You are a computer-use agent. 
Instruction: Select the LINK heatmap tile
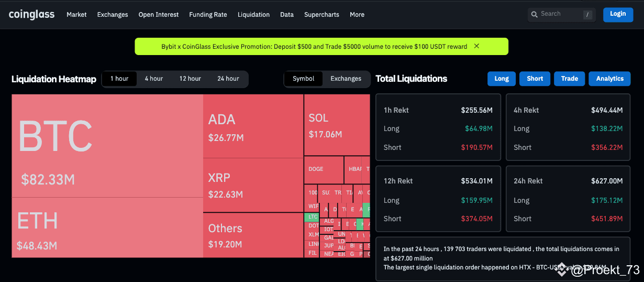click(312, 244)
